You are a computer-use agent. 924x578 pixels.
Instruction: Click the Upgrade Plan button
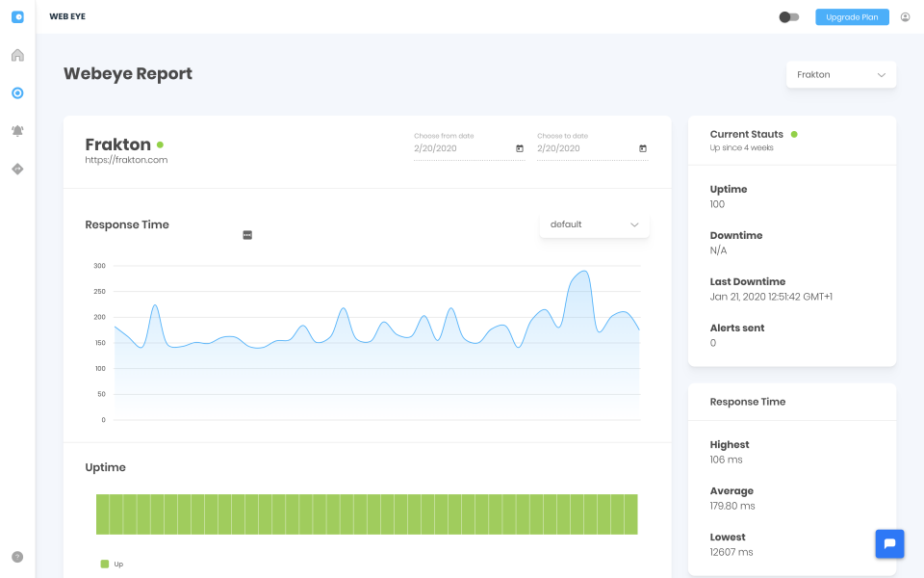(852, 17)
